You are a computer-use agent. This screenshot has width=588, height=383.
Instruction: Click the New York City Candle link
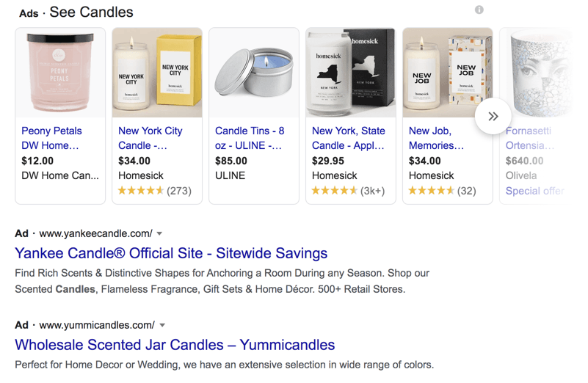150,138
